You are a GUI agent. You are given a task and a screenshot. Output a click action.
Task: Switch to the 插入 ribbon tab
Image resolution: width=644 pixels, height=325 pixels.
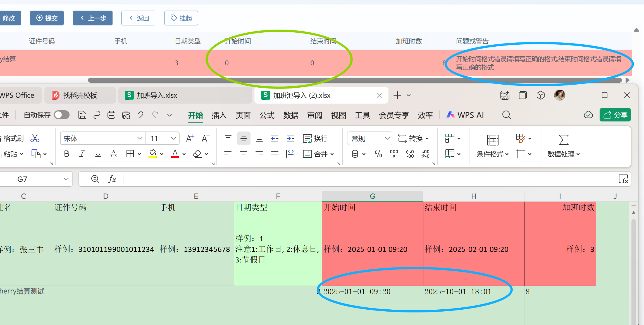(x=219, y=115)
